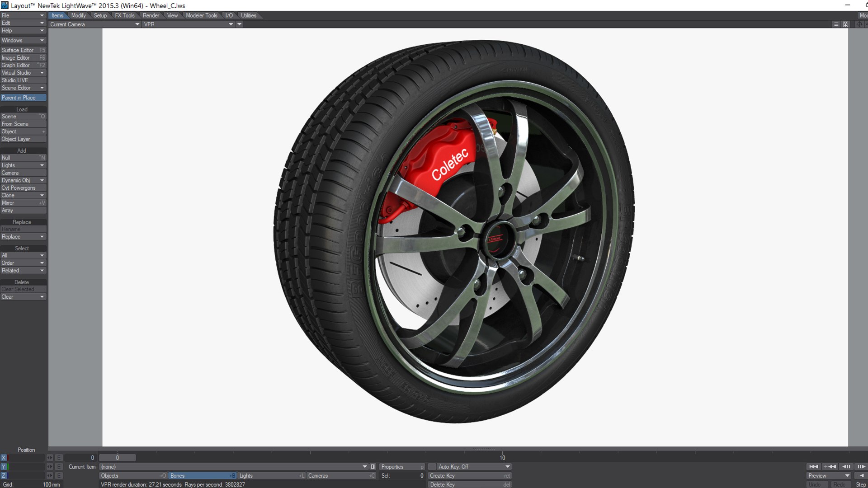Click the Create Key button

(470, 476)
